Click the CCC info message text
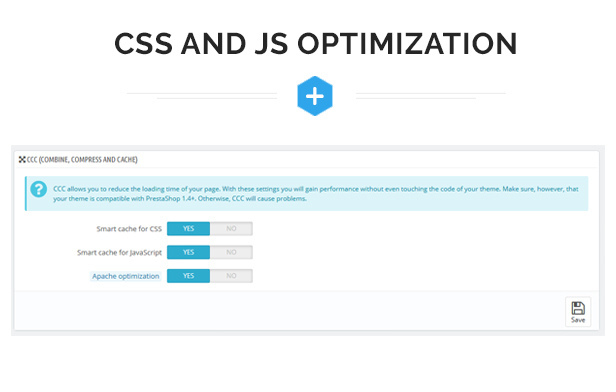This screenshot has width=616, height=392. pyautogui.click(x=315, y=194)
